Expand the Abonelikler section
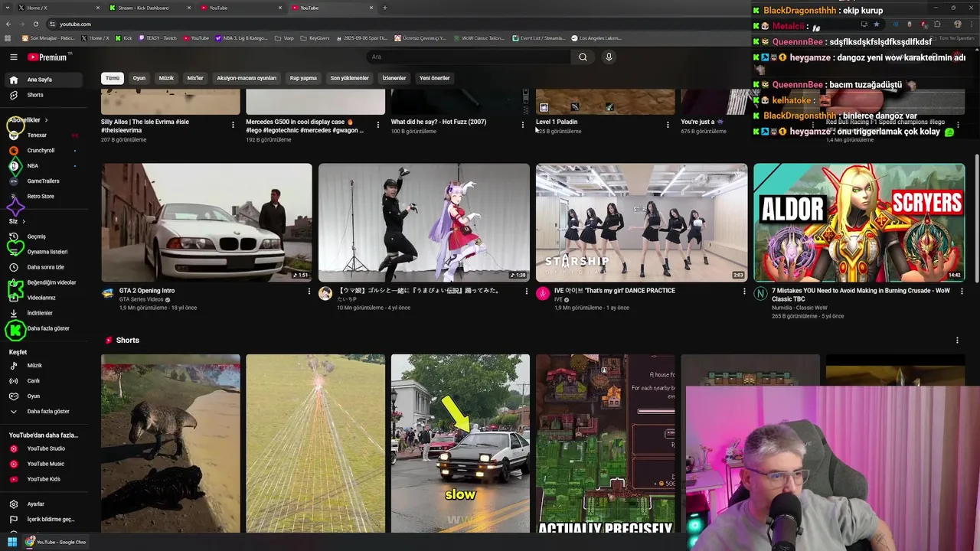 [x=28, y=120]
